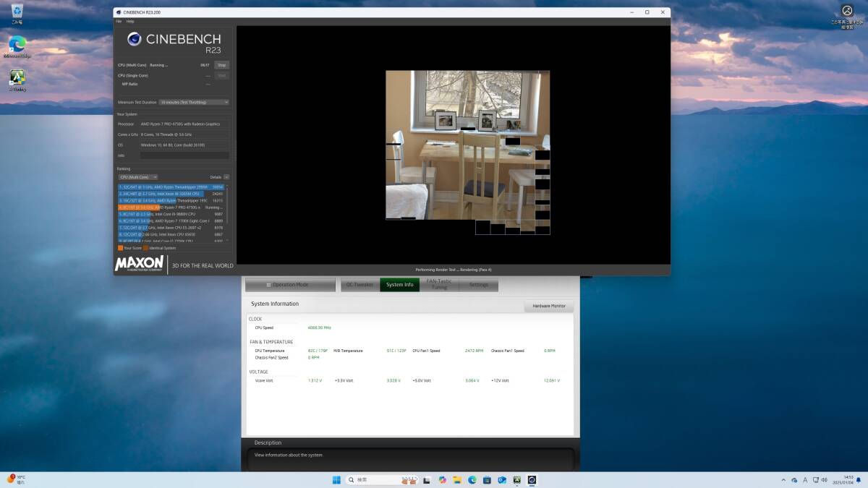
Task: Open Copilot from the taskbar
Action: point(442,480)
